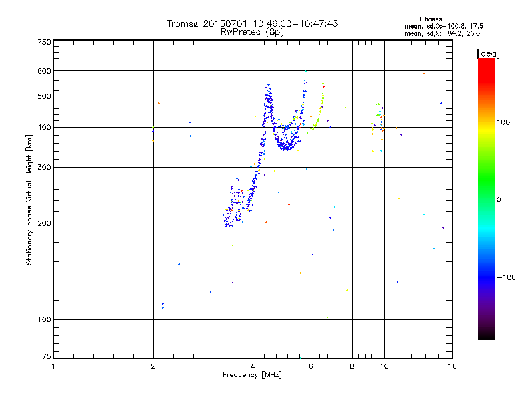Click the x-axis tick label '6'
The width and height of the screenshot is (532, 399).
coord(311,366)
